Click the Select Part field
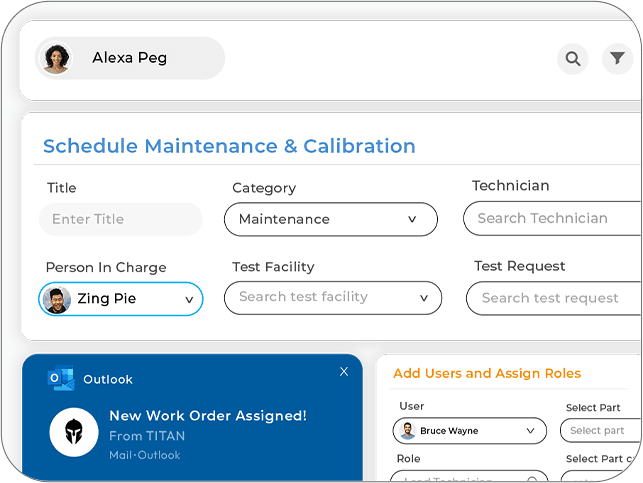The height and width of the screenshot is (483, 643). [x=600, y=431]
